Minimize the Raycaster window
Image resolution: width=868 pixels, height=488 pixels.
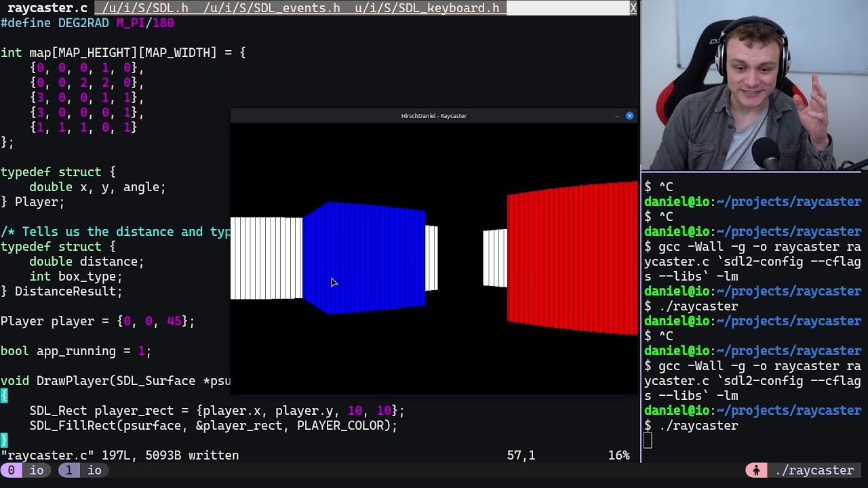tap(616, 116)
